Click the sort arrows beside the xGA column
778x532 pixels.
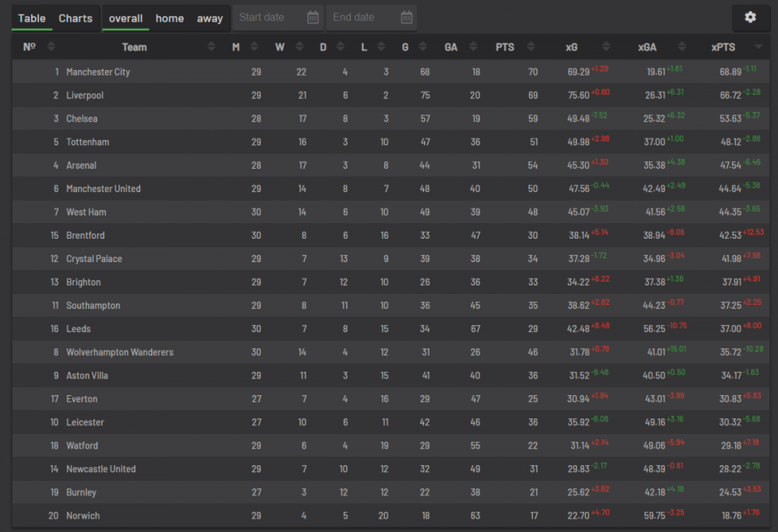click(682, 47)
